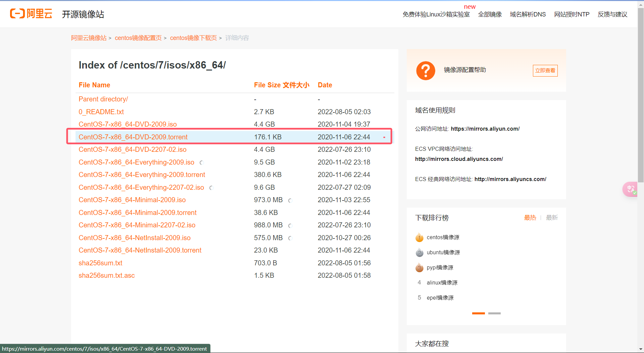The height and width of the screenshot is (353, 644).
Task: Click scrollbar down arrow
Action: (641, 350)
